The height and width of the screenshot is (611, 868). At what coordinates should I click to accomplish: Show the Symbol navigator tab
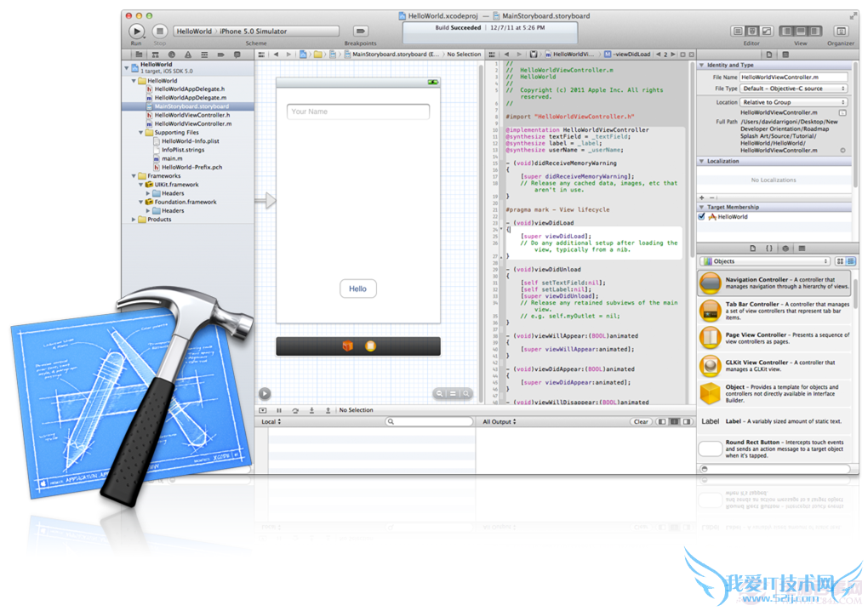156,54
